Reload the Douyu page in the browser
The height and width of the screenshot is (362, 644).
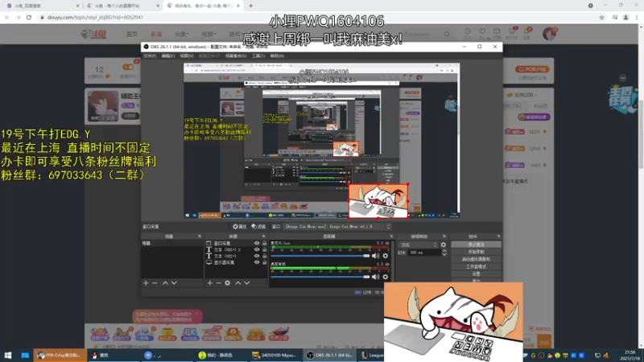click(x=29, y=17)
